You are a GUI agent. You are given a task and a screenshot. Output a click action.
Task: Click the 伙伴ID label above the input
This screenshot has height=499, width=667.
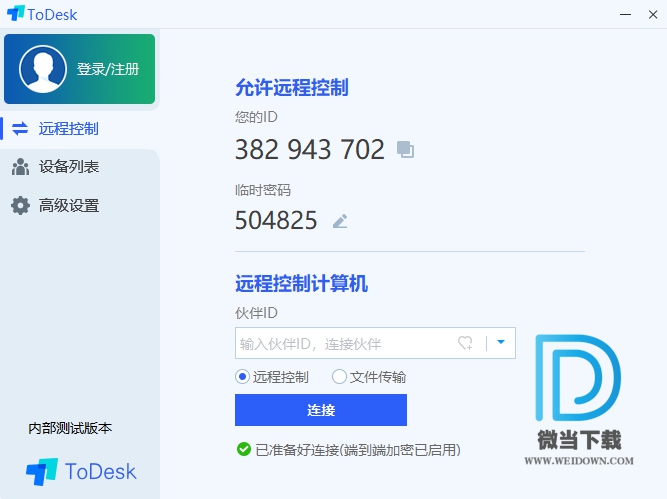[x=256, y=313]
